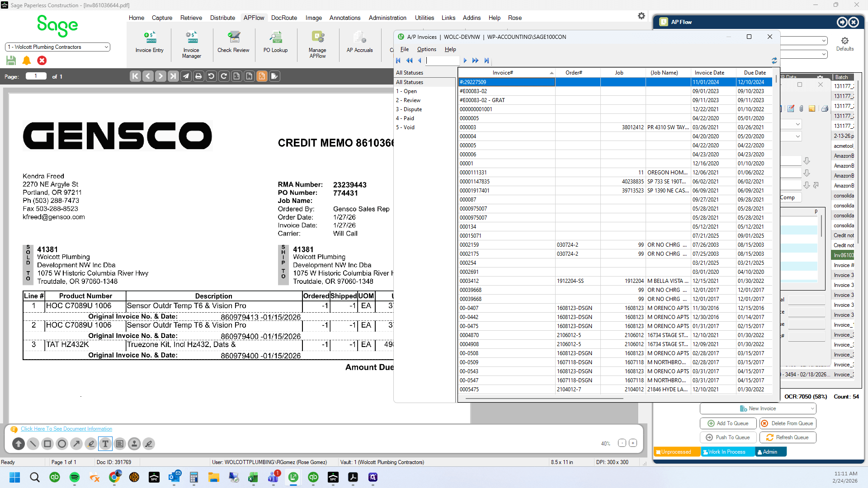Click Push To Queue button
Screen dimensions: 868x488
(728, 437)
